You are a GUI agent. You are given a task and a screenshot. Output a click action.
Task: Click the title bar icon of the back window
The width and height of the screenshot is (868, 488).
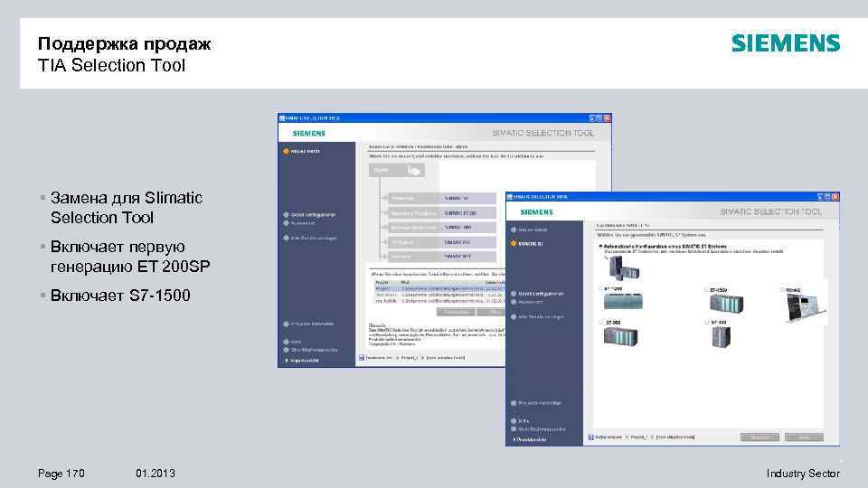pos(282,117)
